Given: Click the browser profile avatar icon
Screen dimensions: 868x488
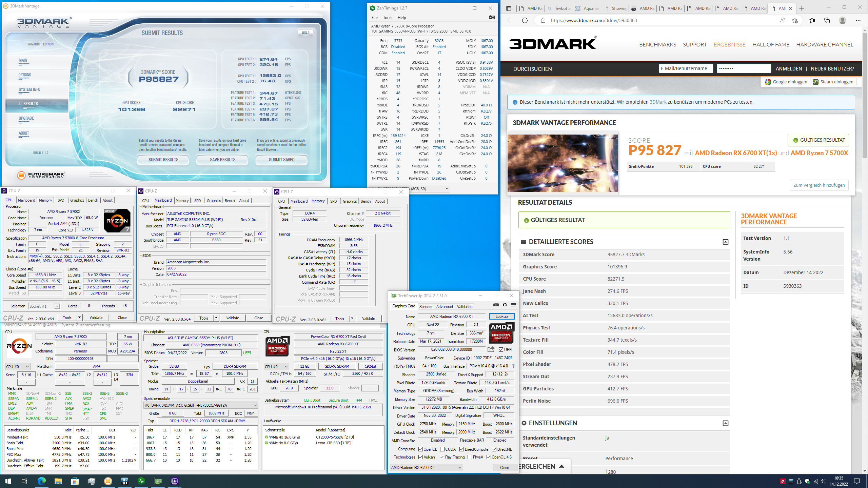Looking at the screenshot, I should [843, 20].
